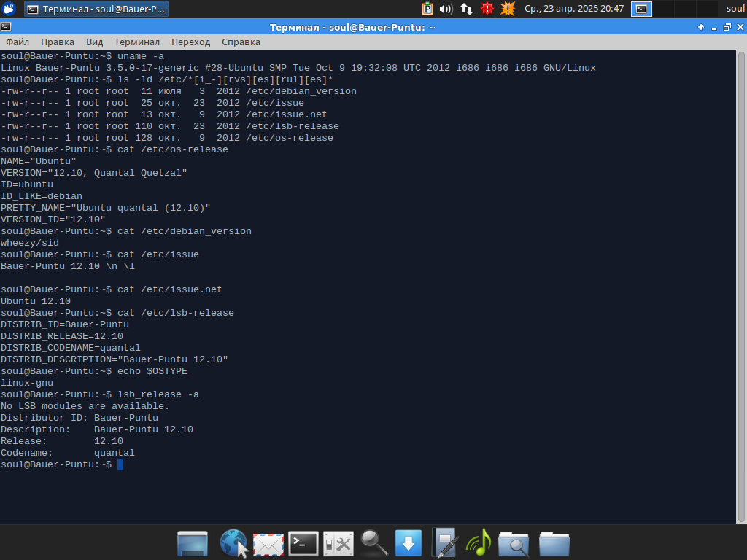Click the terminal vertical scrollbar
This screenshot has width=747, height=560.
click(742, 287)
